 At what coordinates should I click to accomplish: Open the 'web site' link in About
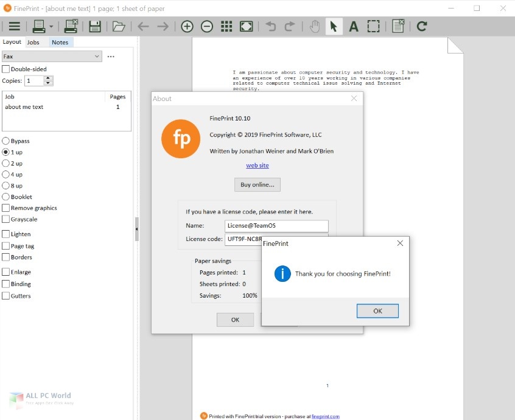[x=257, y=165]
